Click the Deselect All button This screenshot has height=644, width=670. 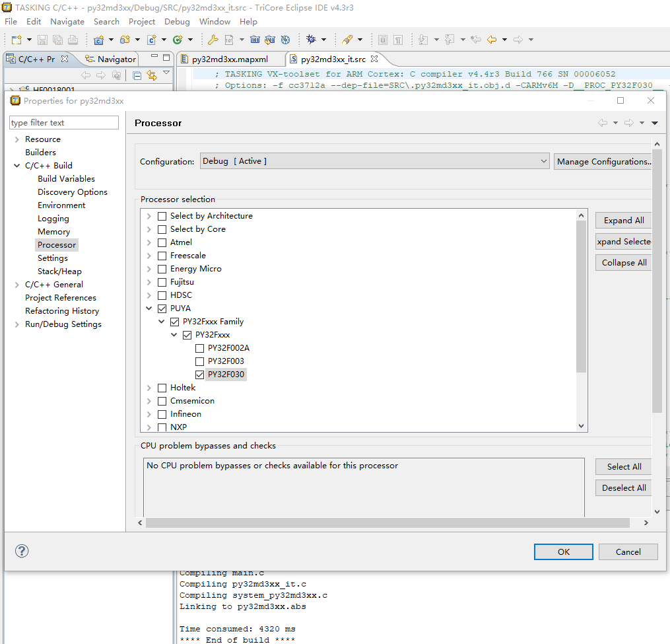(x=623, y=488)
